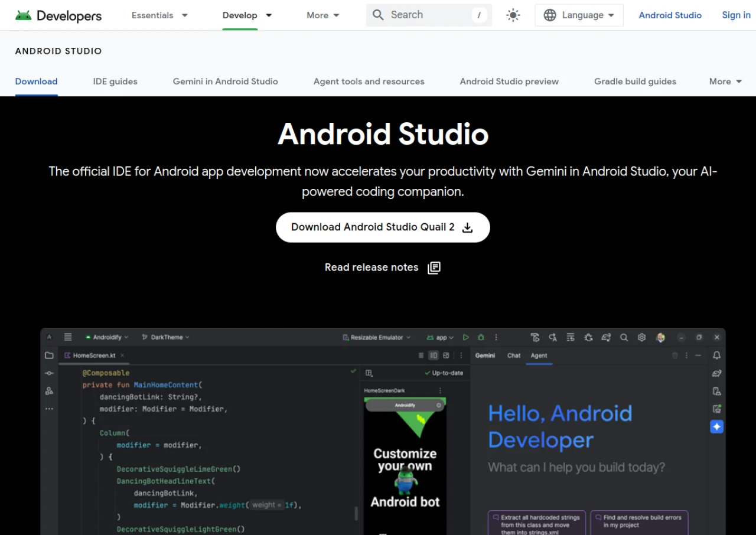This screenshot has width=756, height=535.
Task: Click the Sign in link
Action: coord(736,15)
